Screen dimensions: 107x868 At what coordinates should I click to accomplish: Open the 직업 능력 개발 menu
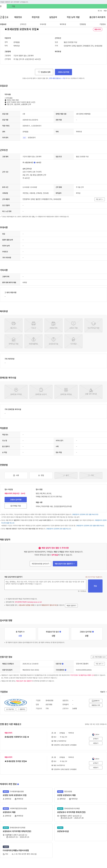tap(73, 17)
